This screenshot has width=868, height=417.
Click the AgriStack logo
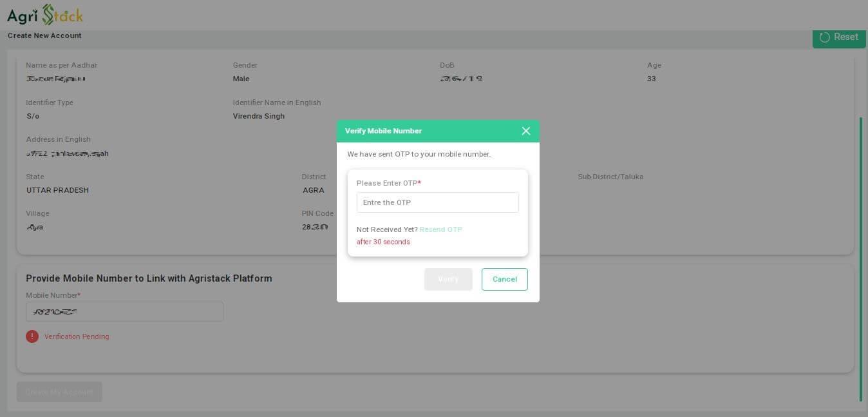pos(45,15)
